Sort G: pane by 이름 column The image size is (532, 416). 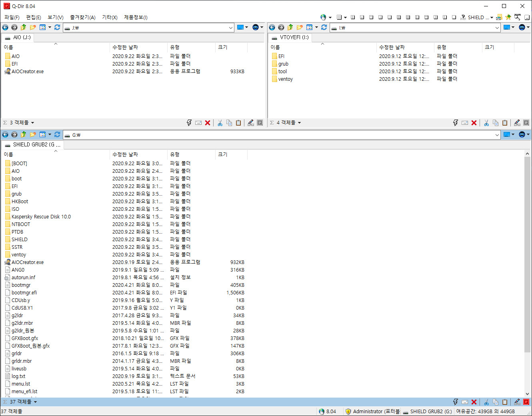(x=55, y=154)
